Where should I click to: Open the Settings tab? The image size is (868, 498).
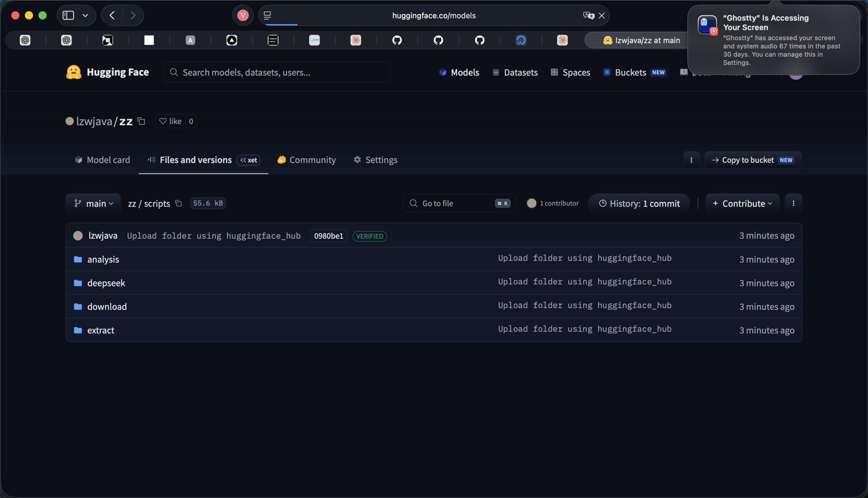pyautogui.click(x=376, y=160)
